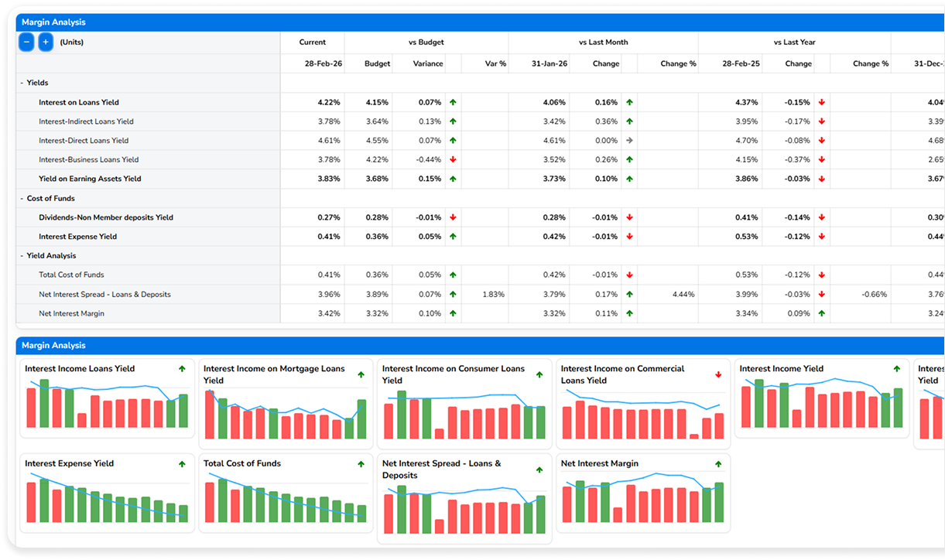Screen dimensions: 945x560
Task: Select the 'Interest-Direct Loans Yield' row label
Action: coord(84,141)
